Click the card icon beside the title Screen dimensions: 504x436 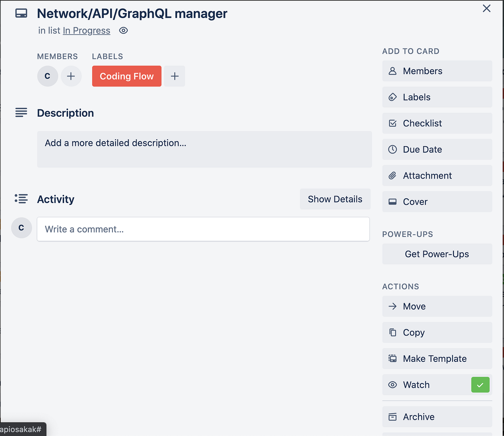[21, 13]
